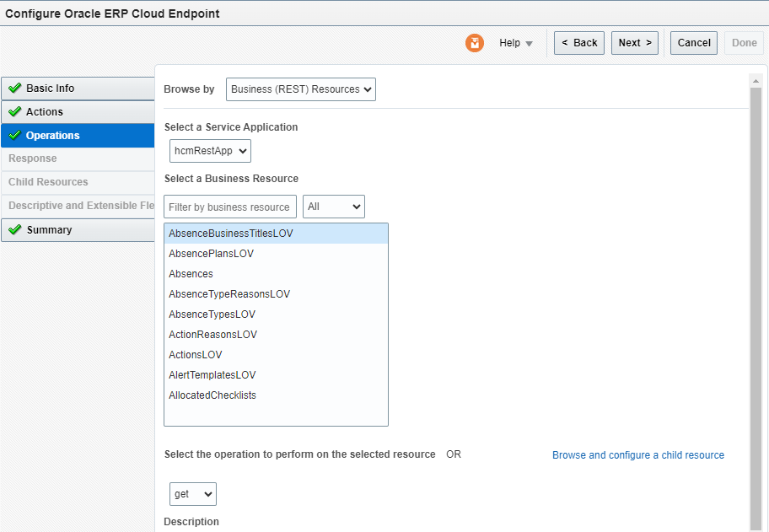Open Browse and configure a child resource
This screenshot has width=769, height=532.
point(637,454)
